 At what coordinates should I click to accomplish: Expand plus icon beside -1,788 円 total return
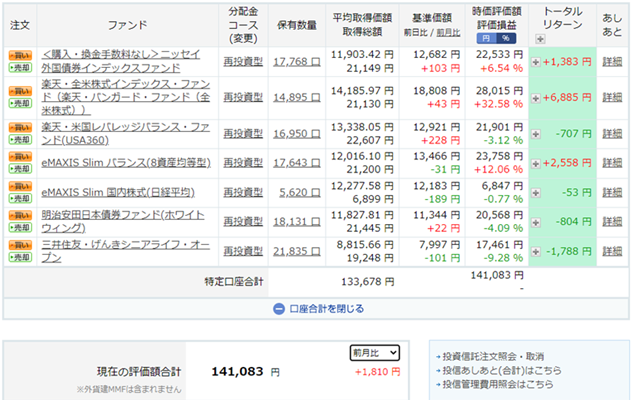[x=536, y=250]
